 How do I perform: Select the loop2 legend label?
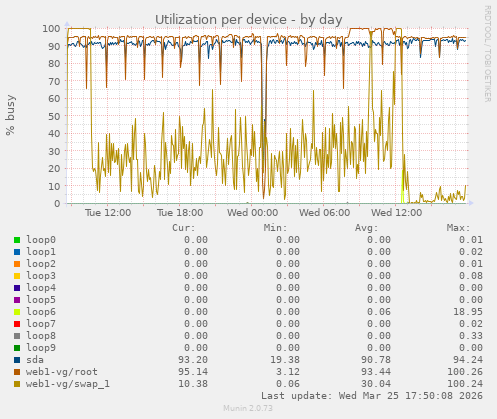pyautogui.click(x=41, y=264)
